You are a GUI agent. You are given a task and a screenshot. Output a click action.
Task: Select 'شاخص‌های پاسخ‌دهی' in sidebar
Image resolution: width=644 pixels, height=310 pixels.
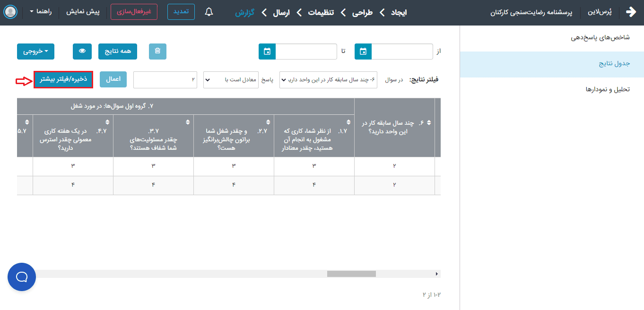point(600,37)
